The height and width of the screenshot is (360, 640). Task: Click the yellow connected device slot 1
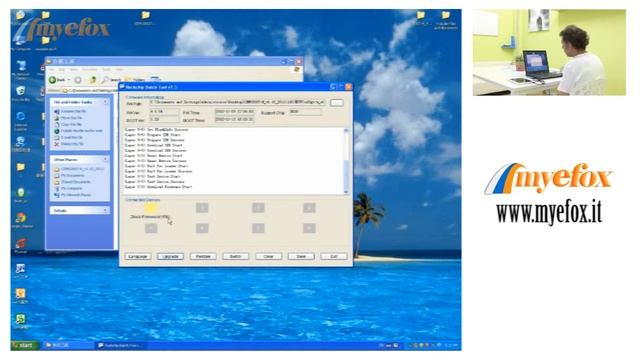pos(151,208)
